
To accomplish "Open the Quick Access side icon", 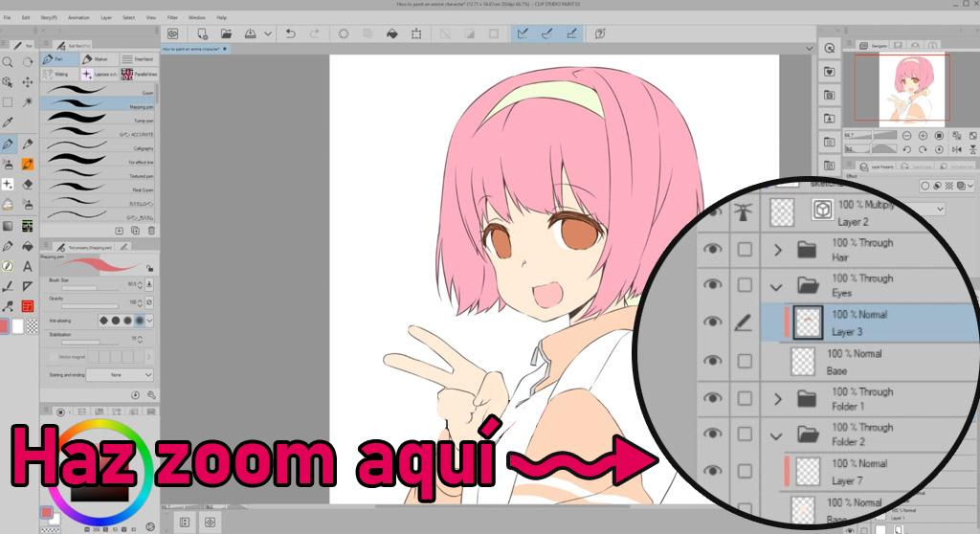I will [830, 48].
